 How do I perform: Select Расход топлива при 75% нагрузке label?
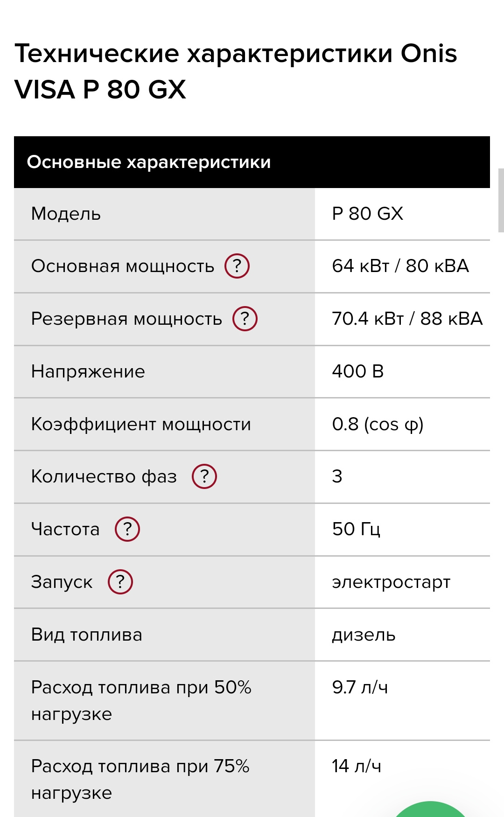click(x=140, y=779)
